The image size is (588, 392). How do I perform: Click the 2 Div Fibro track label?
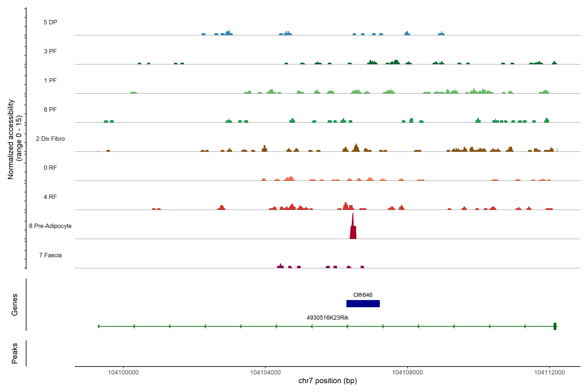50,139
